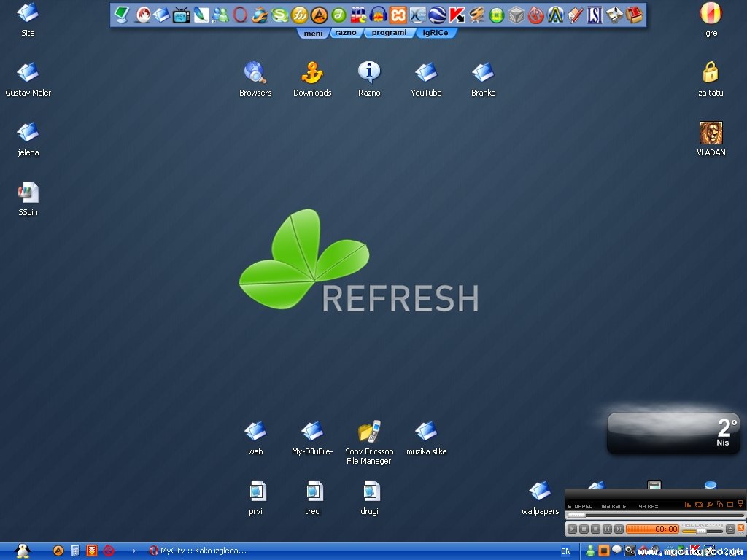
Task: Open the Browsers desktop shortcut
Action: point(255,79)
